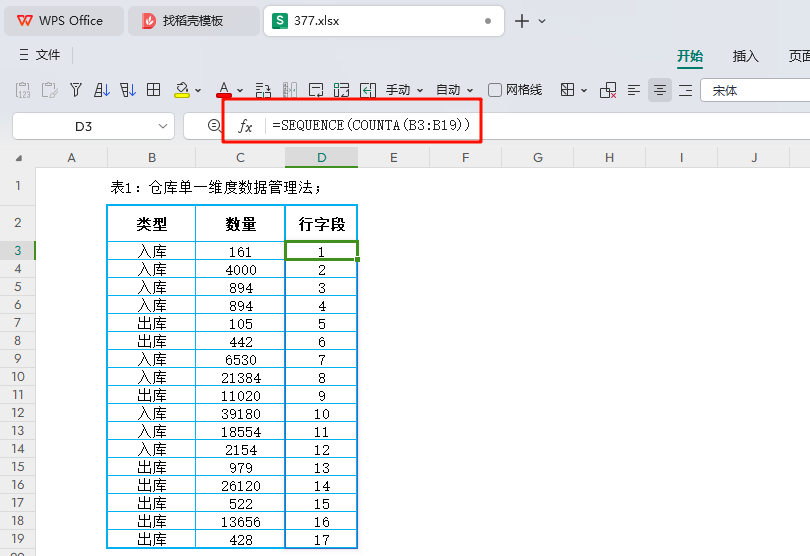The height and width of the screenshot is (556, 810).
Task: Select column D header
Action: click(321, 158)
